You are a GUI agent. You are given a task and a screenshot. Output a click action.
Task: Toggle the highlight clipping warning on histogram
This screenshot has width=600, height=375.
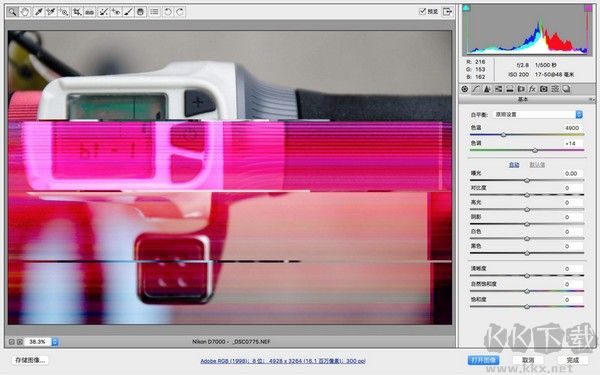(x=588, y=8)
